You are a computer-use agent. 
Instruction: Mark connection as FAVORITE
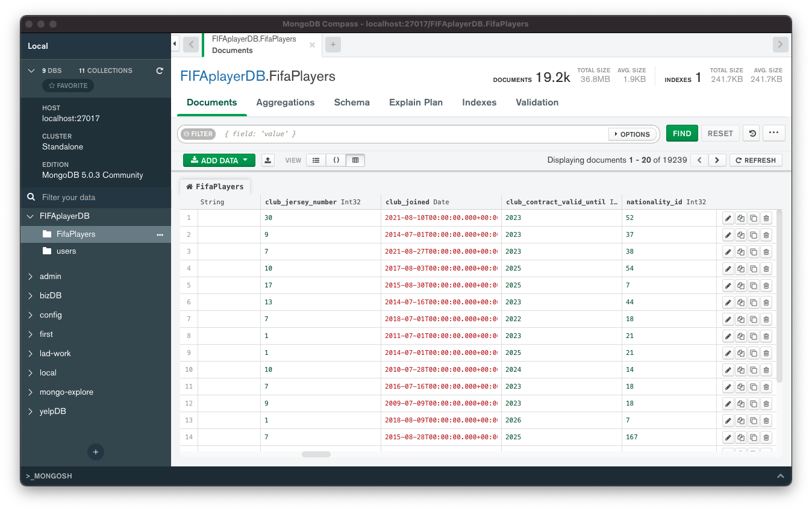click(x=68, y=86)
